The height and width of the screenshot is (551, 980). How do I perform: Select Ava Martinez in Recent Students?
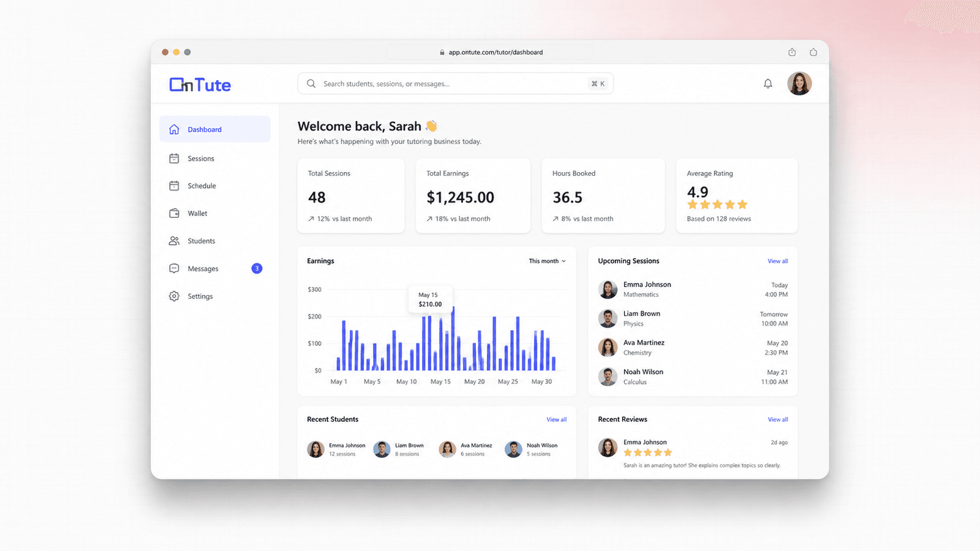466,449
